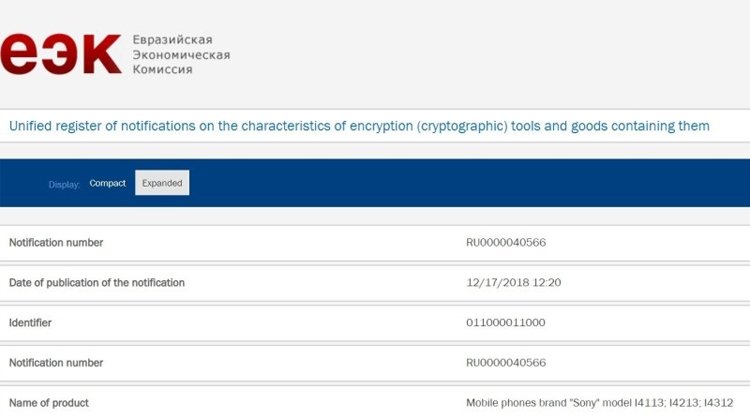The image size is (750, 419).
Task: Click the word Комиссия beside the logo
Action: tap(163, 70)
